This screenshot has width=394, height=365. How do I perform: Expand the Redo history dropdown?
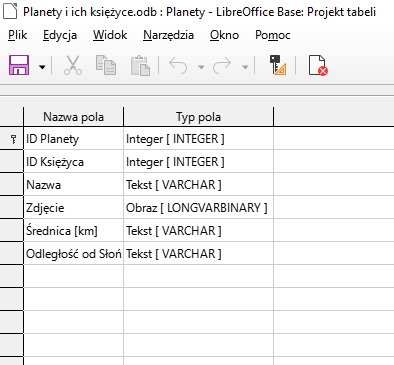pyautogui.click(x=245, y=67)
